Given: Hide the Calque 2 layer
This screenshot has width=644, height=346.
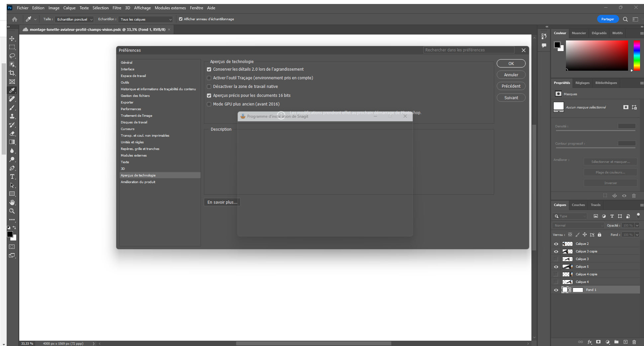Looking at the screenshot, I should pyautogui.click(x=556, y=243).
